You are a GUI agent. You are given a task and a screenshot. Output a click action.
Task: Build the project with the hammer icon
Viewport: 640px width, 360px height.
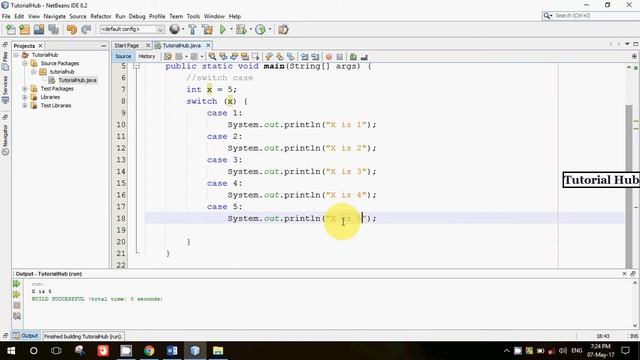click(x=192, y=29)
